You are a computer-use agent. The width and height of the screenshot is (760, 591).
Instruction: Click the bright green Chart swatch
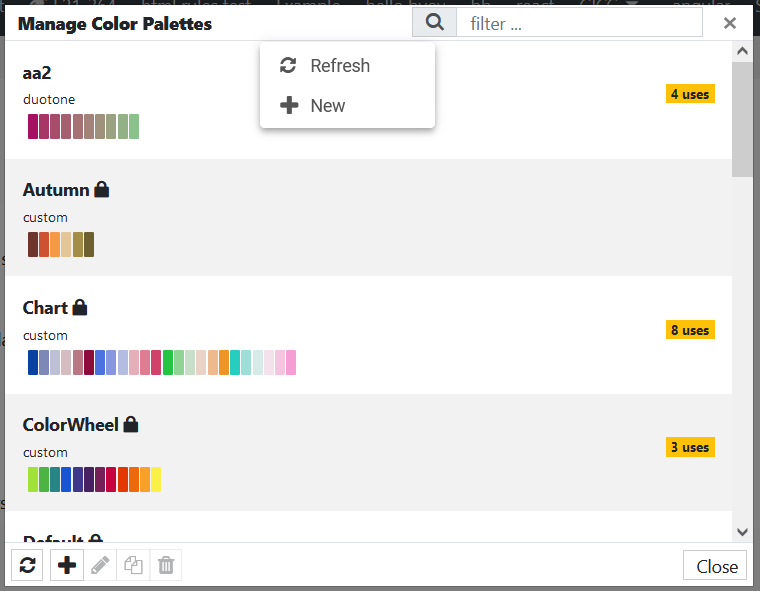[x=168, y=363]
